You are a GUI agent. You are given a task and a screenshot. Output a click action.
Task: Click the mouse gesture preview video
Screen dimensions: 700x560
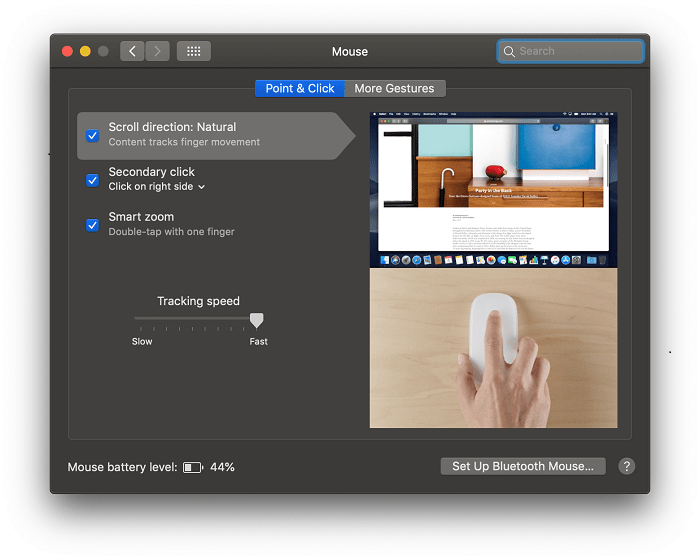[493, 348]
